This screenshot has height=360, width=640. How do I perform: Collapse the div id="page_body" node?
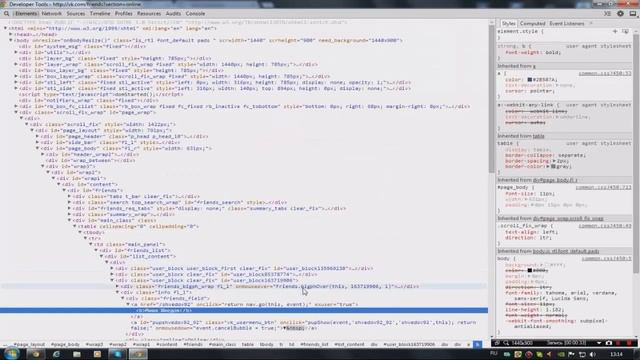38,149
